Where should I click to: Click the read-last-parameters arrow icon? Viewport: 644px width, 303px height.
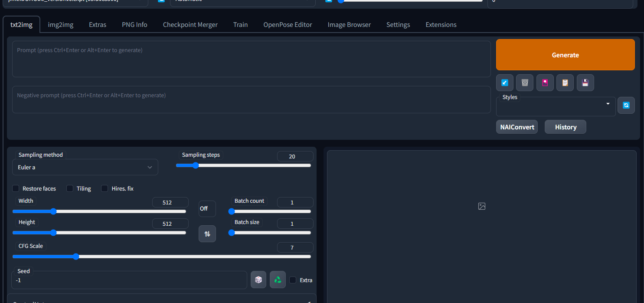pos(505,82)
